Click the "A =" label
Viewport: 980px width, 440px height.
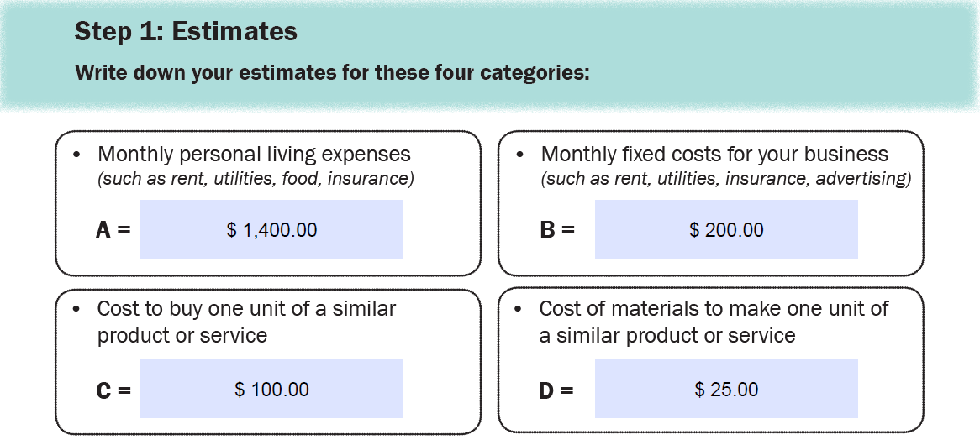[x=113, y=229]
